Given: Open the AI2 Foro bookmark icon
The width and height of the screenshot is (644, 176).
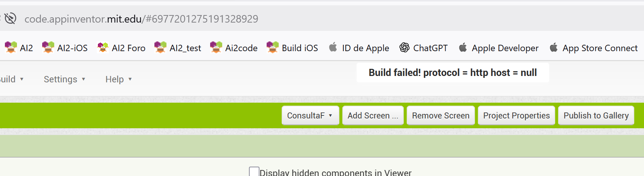Looking at the screenshot, I should (103, 48).
